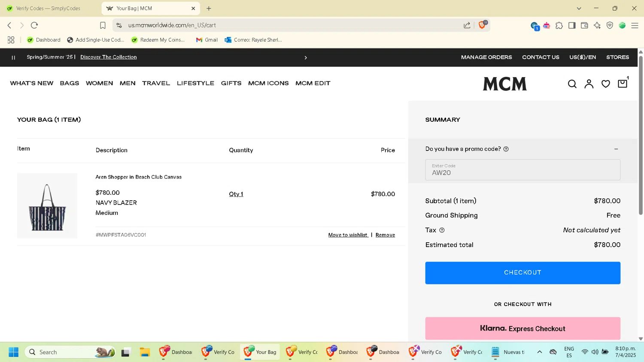
Task: Open the browser main hamburger menu
Action: coord(635,26)
